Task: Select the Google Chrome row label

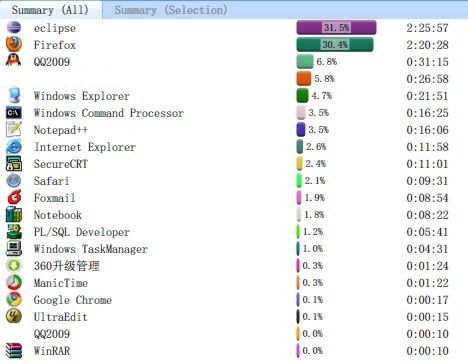Action: pyautogui.click(x=73, y=300)
